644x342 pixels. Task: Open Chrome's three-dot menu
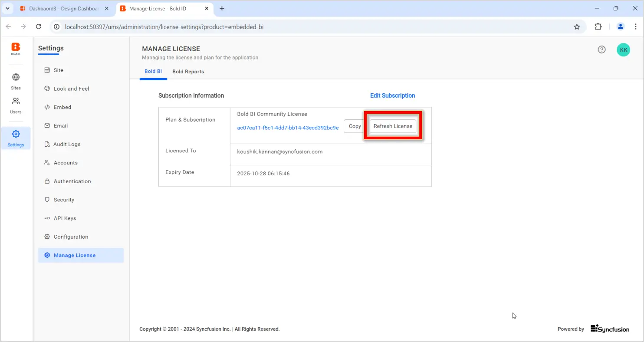(x=635, y=27)
